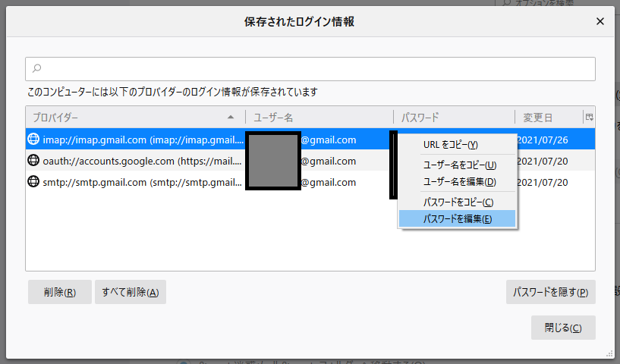Sort by the 変更日 column header
The width and height of the screenshot is (620, 364).
point(549,117)
